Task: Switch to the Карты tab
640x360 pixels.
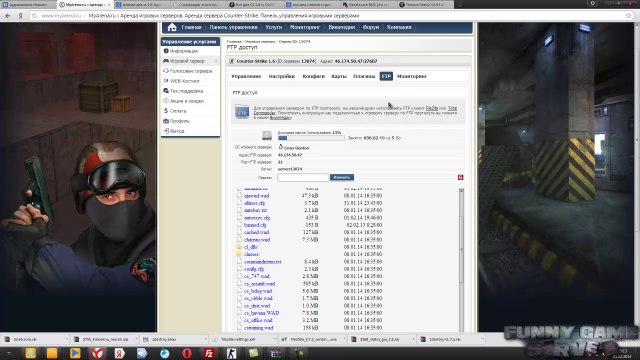Action: click(x=339, y=76)
